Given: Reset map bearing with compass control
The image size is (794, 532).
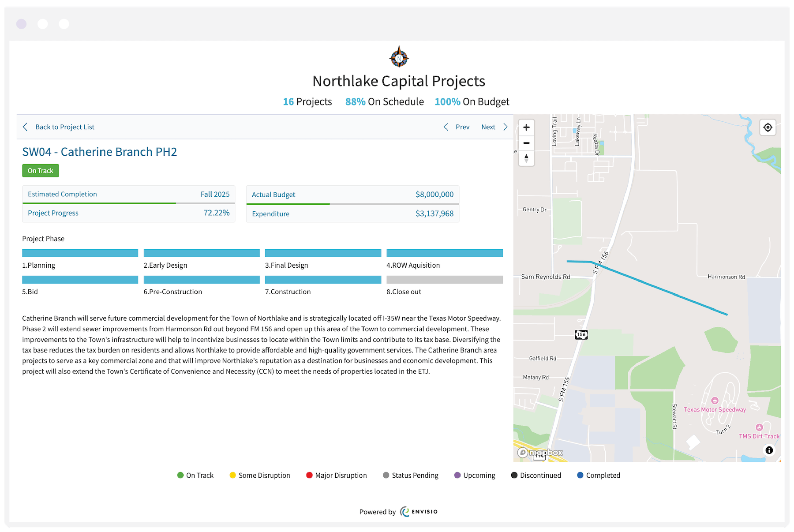Looking at the screenshot, I should (x=526, y=159).
